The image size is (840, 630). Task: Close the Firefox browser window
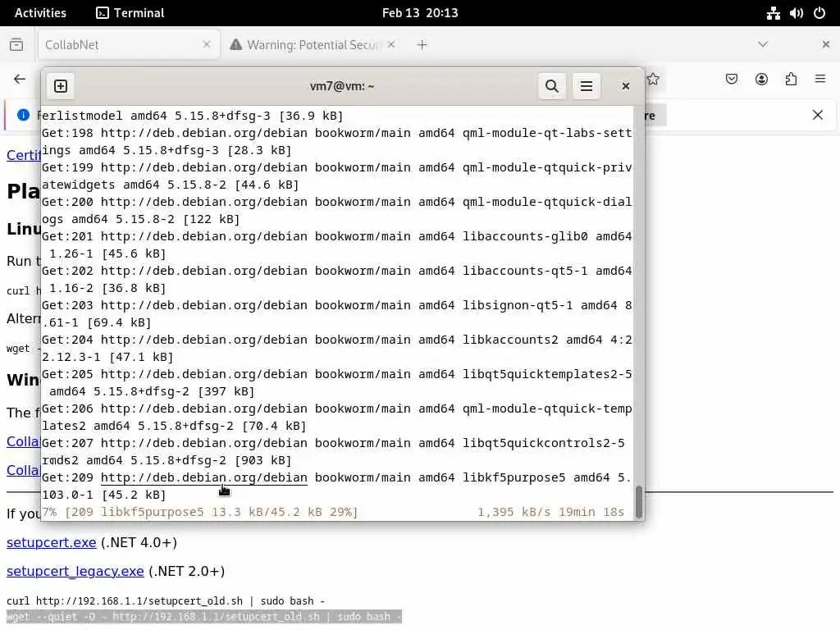[825, 44]
